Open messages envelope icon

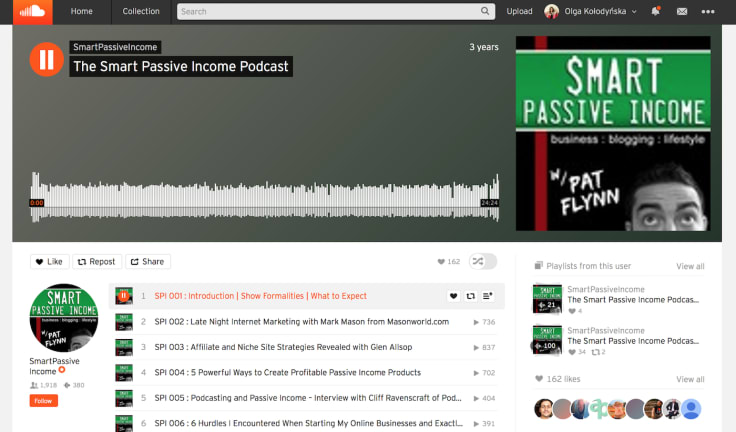(682, 11)
